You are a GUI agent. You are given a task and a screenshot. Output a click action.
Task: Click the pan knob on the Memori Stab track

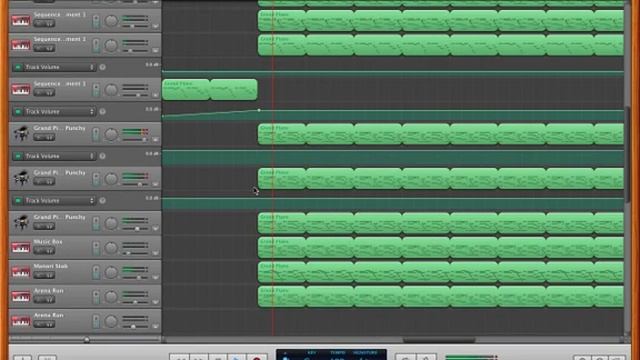111,273
